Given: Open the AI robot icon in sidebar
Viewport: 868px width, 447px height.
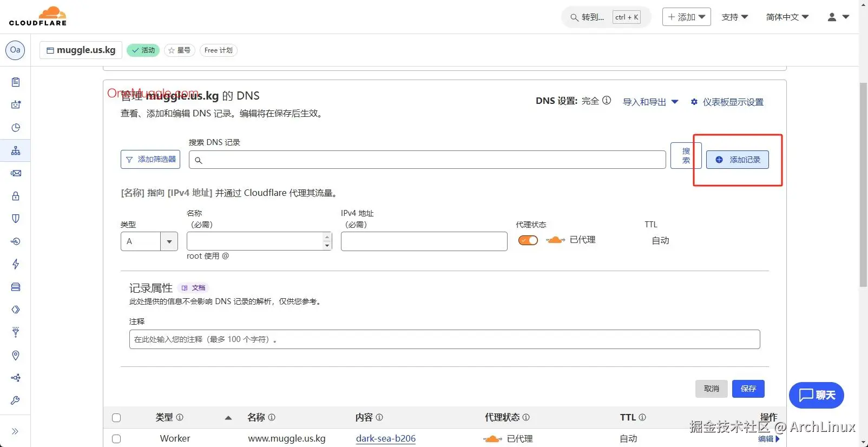Looking at the screenshot, I should point(16,105).
